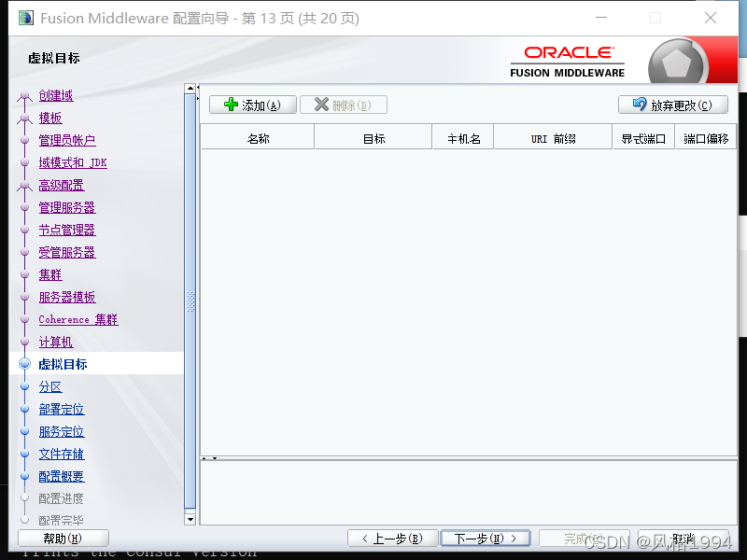The height and width of the screenshot is (560, 747).
Task: Click the sidebar scrollbar down arrow
Action: point(190,519)
